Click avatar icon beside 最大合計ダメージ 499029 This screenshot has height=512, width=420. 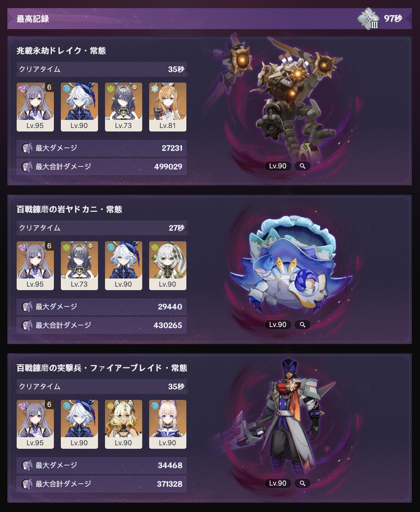[26, 166]
